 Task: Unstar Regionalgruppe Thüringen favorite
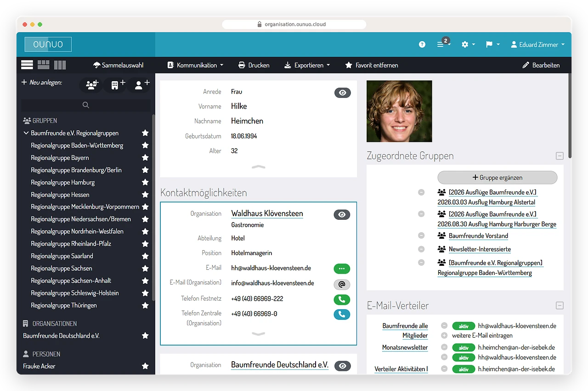[x=145, y=305]
